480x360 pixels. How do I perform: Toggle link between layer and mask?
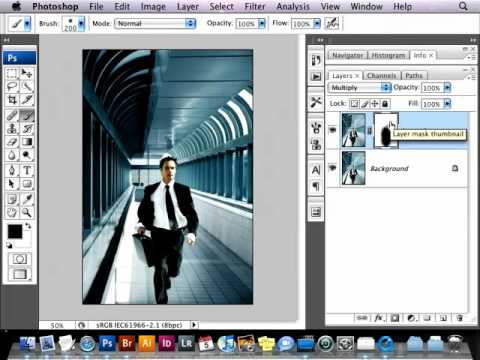click(x=369, y=131)
